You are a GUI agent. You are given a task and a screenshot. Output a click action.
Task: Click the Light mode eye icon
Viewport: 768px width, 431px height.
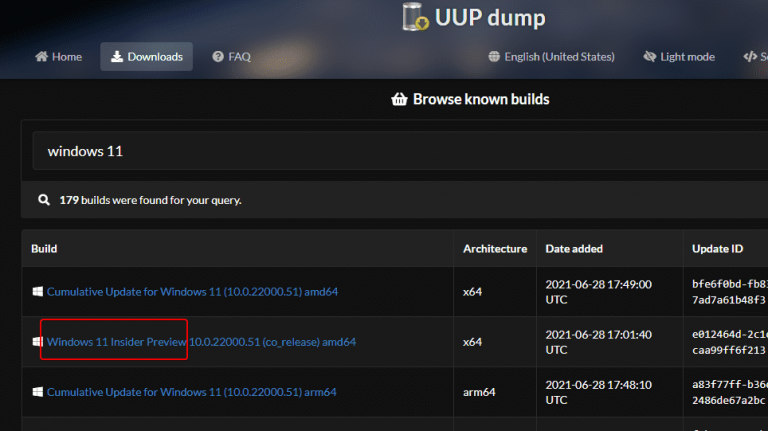coord(650,57)
